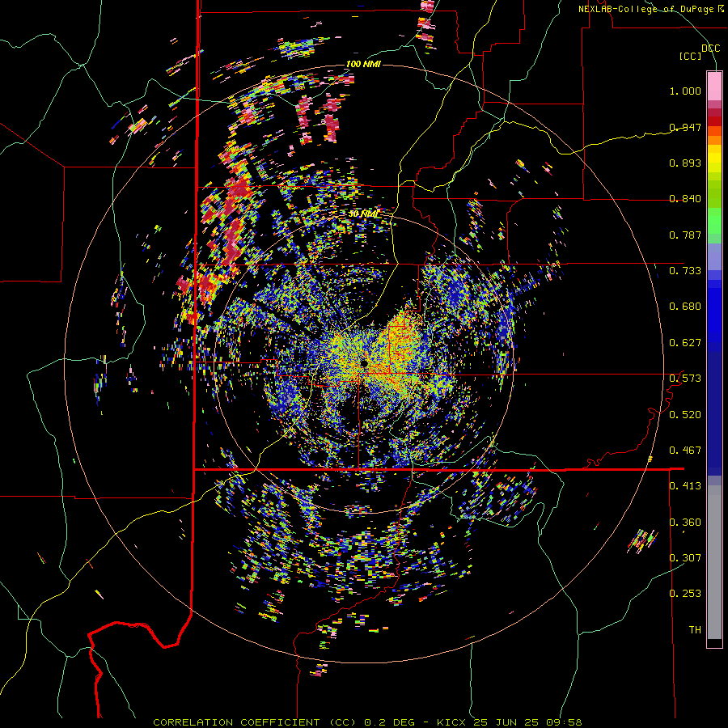This screenshot has height=728, width=728.
Task: Pick the gray band of the color bar
Action: coord(714,562)
